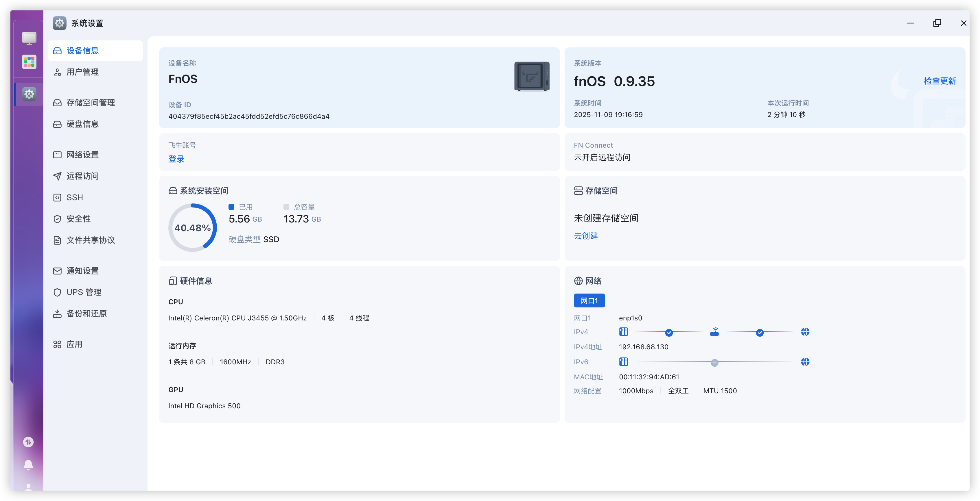980x501 pixels.
Task: Go to 存储空间管理 section
Action: 91,103
